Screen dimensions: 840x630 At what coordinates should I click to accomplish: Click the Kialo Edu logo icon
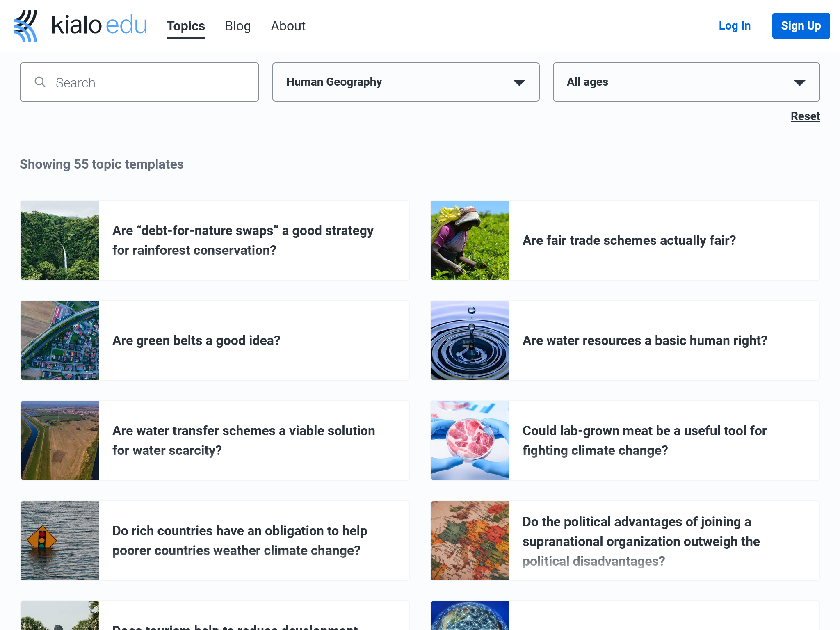coord(25,26)
